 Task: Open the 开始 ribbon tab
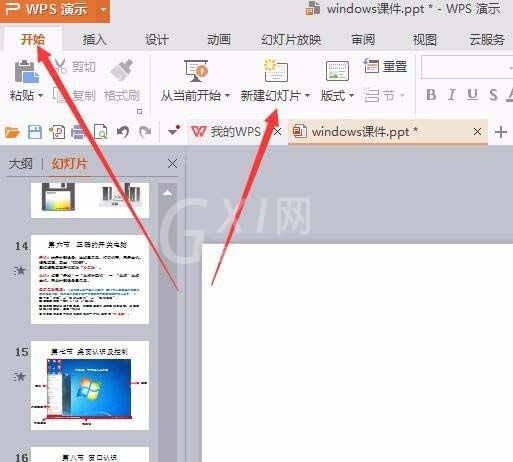tap(33, 40)
